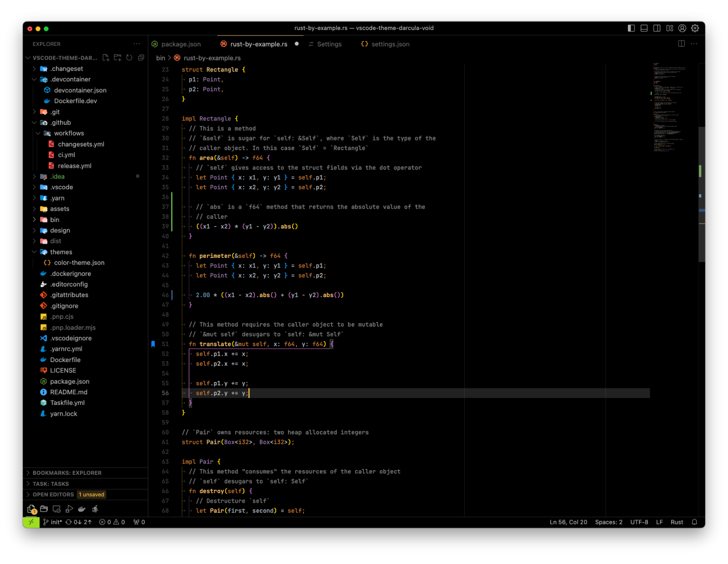
Task: Open the remote window indicator in status bar
Action: 31,522
